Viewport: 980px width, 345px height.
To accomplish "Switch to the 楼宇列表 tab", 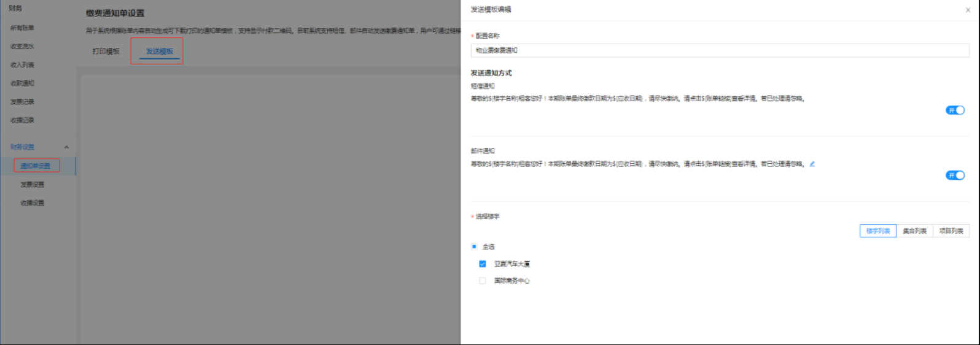I will 877,231.
